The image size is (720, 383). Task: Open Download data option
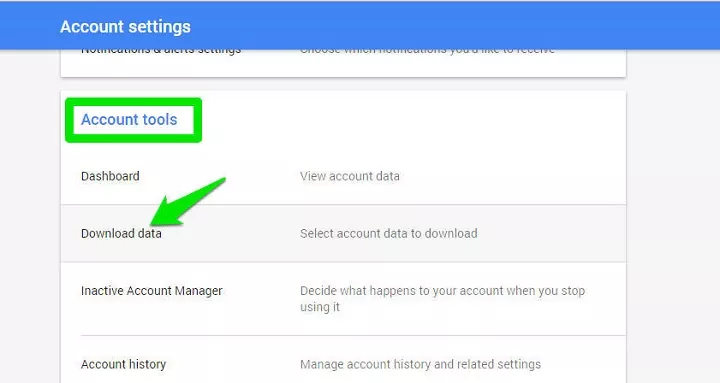pyautogui.click(x=343, y=234)
